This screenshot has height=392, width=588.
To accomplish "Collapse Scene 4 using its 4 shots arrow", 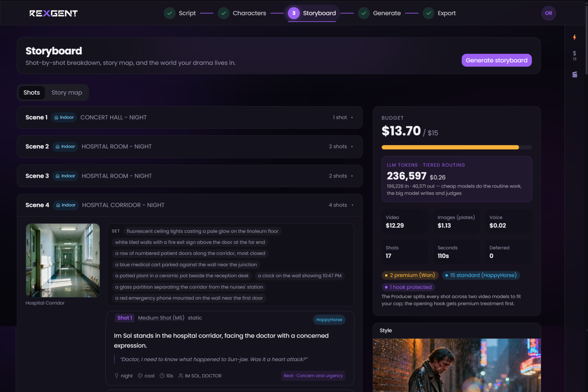I will coord(352,205).
